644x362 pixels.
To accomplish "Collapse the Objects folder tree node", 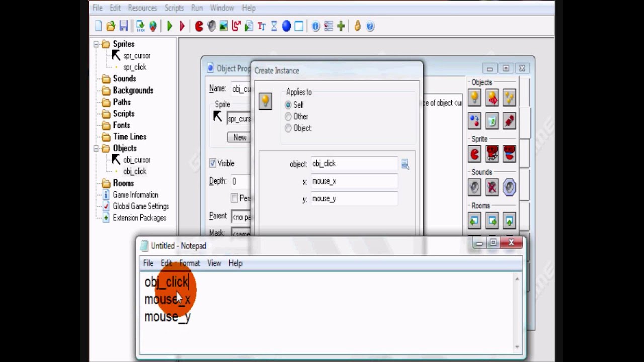I will (x=96, y=148).
